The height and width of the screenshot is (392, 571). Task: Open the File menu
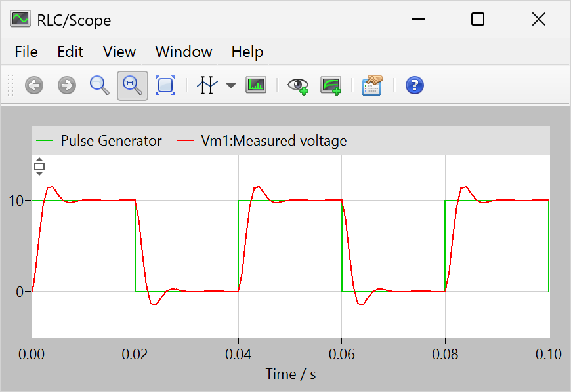click(x=26, y=52)
